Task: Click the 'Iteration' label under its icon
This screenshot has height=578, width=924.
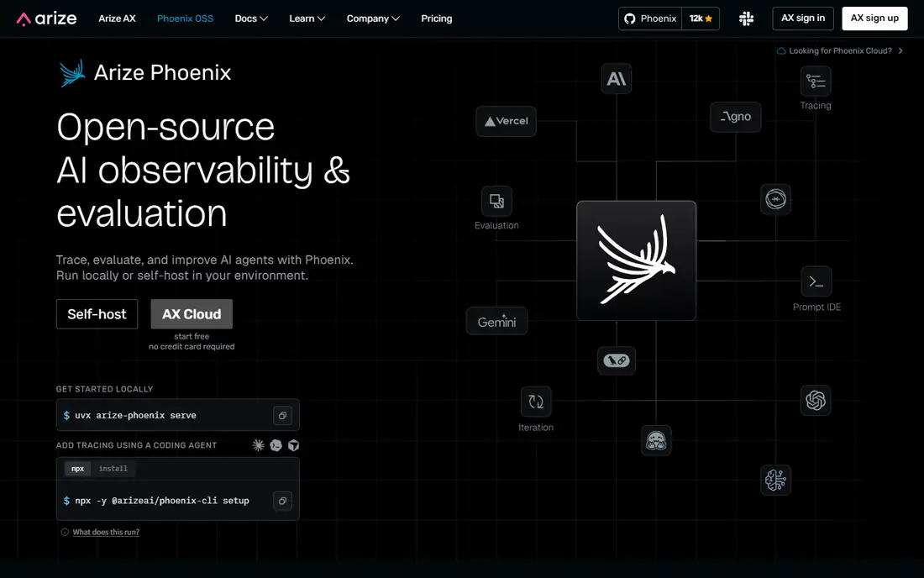Action: 536,428
